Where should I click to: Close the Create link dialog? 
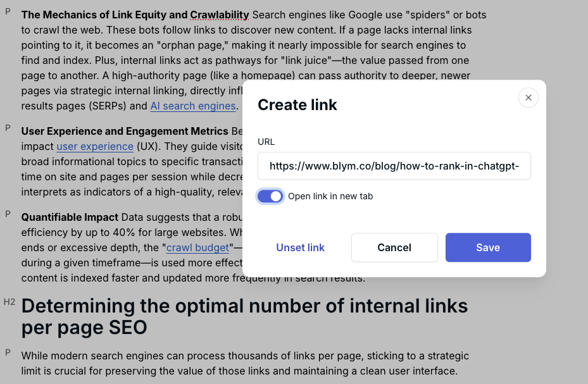(528, 97)
